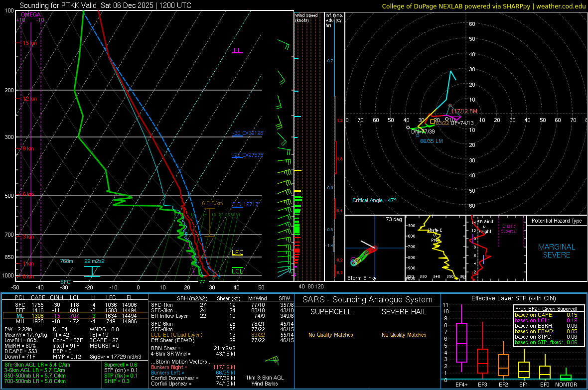Screen dimensions: 588x390
Task: Click the 'MARGINAL SEVERE' hazard text
Action: coord(557,251)
